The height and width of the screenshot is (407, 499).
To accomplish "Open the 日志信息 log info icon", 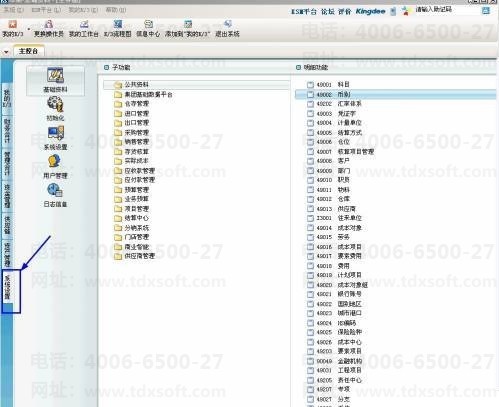I will [55, 195].
